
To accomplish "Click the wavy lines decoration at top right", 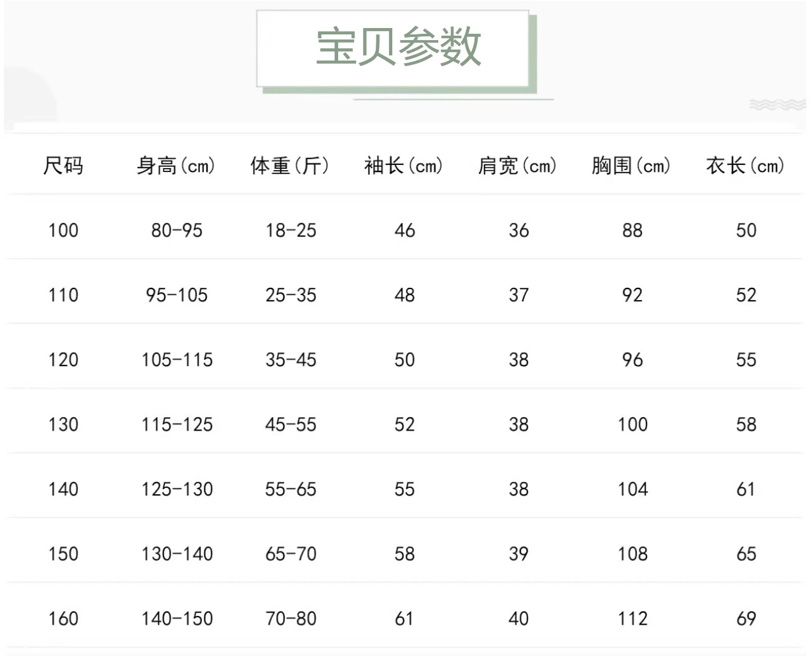I will point(776,104).
